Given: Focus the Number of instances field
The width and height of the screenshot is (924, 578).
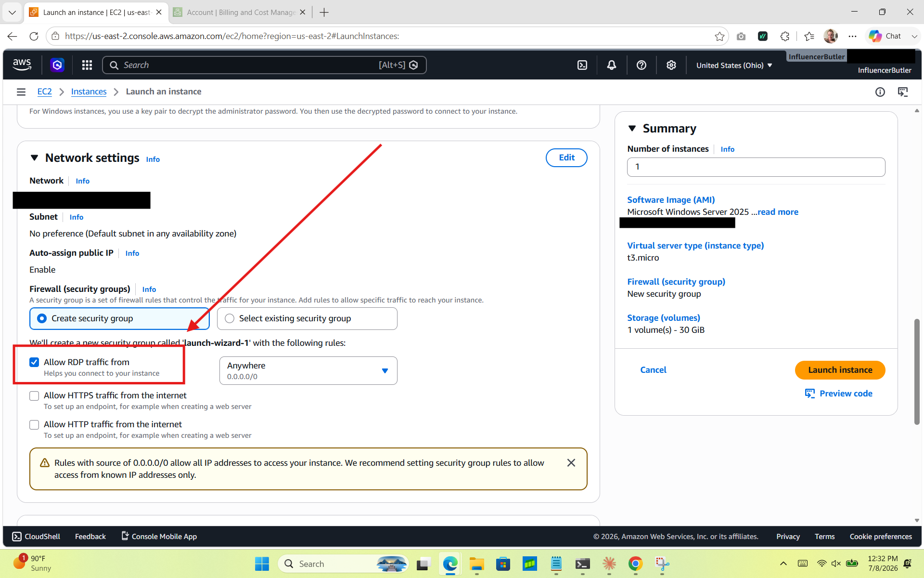Looking at the screenshot, I should [756, 167].
